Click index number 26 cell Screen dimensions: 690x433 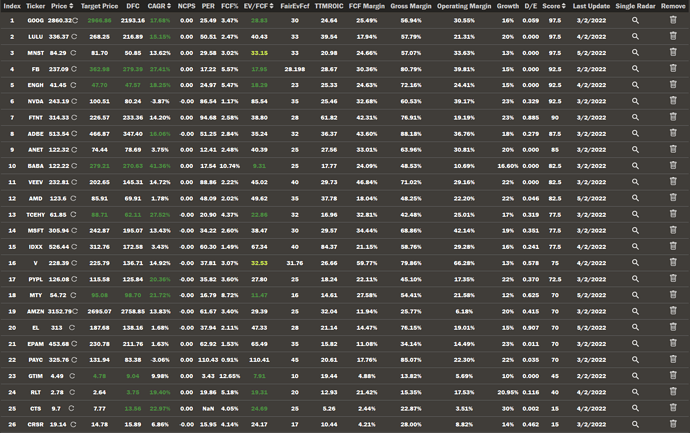click(12, 425)
